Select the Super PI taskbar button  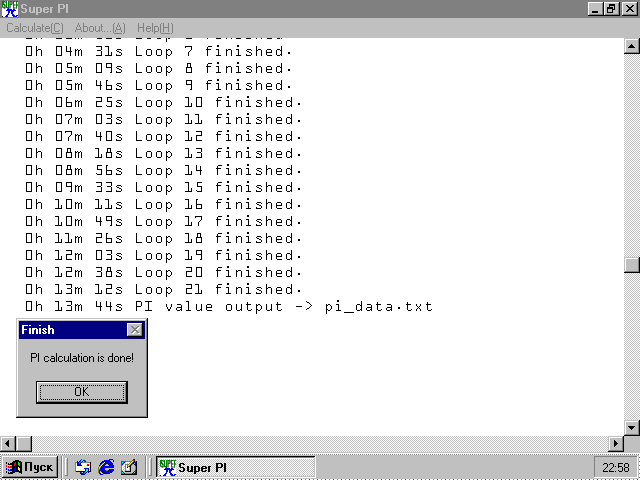pyautogui.click(x=236, y=467)
